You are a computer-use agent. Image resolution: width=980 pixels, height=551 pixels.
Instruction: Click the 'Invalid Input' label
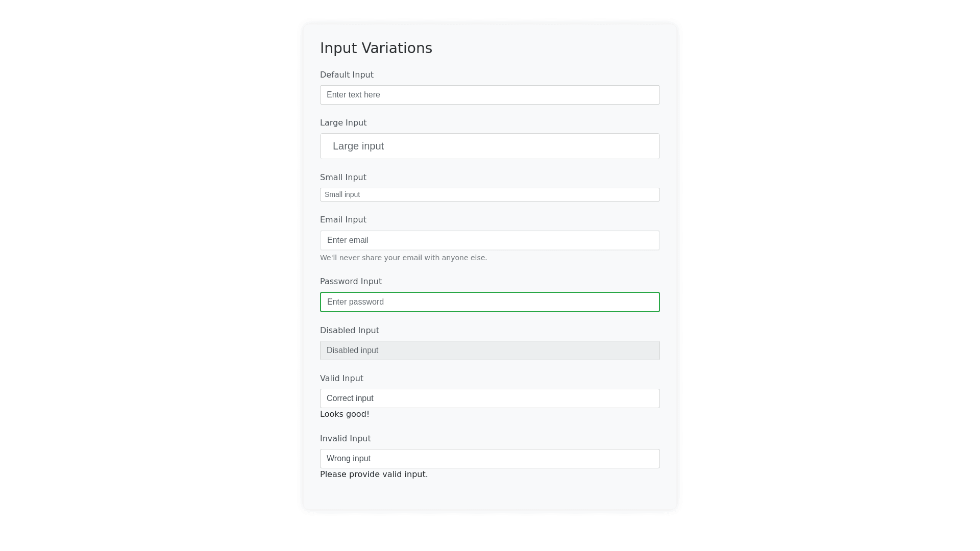(345, 439)
